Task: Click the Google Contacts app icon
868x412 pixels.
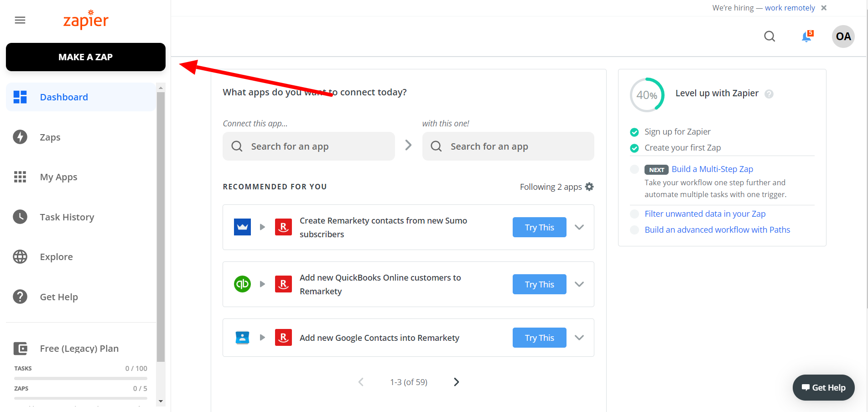Action: (x=242, y=338)
